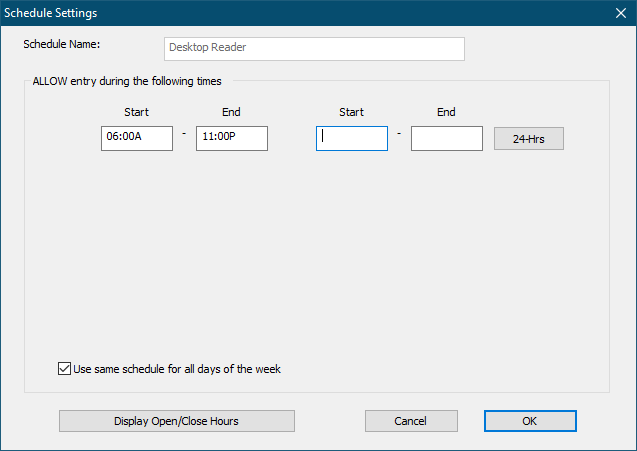
Task: Click the 'Use same schedule for all days' text
Action: pyautogui.click(x=177, y=369)
